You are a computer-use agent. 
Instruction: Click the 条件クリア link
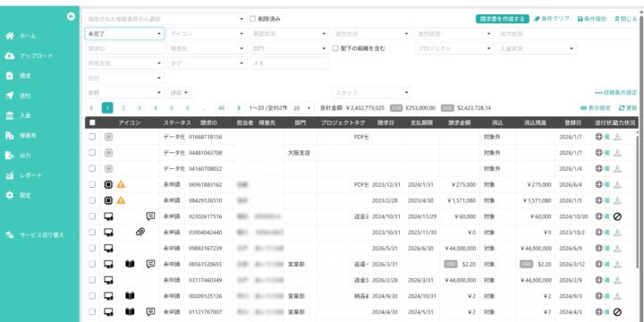point(552,19)
